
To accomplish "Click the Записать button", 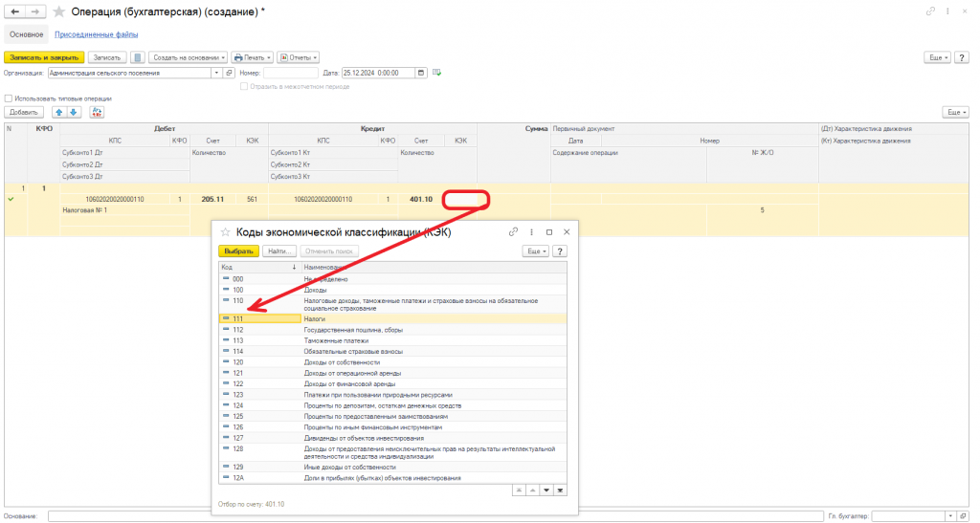I will [x=107, y=57].
